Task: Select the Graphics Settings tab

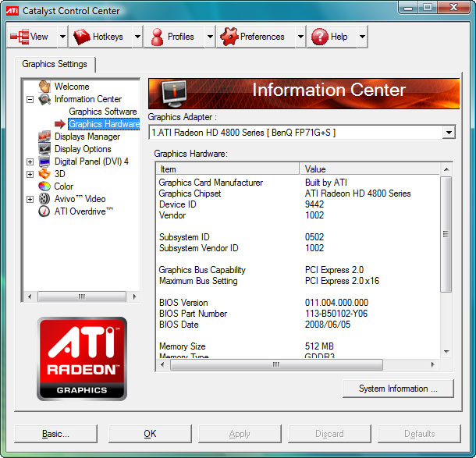Action: (55, 64)
